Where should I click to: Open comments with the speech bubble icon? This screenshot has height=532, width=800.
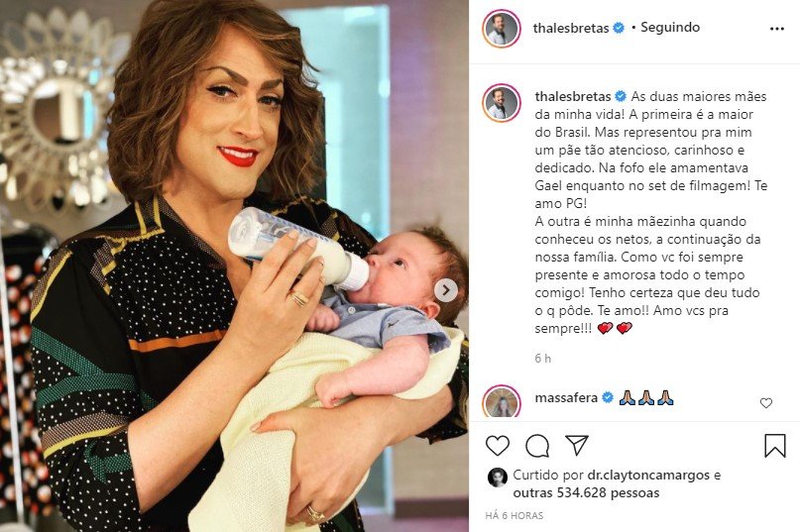pyautogui.click(x=537, y=447)
